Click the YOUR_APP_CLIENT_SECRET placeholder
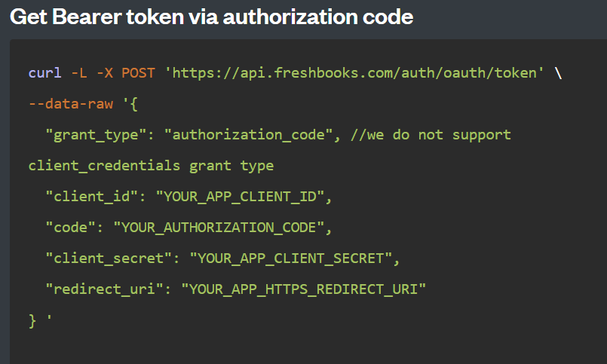The height and width of the screenshot is (364, 607). 291,258
